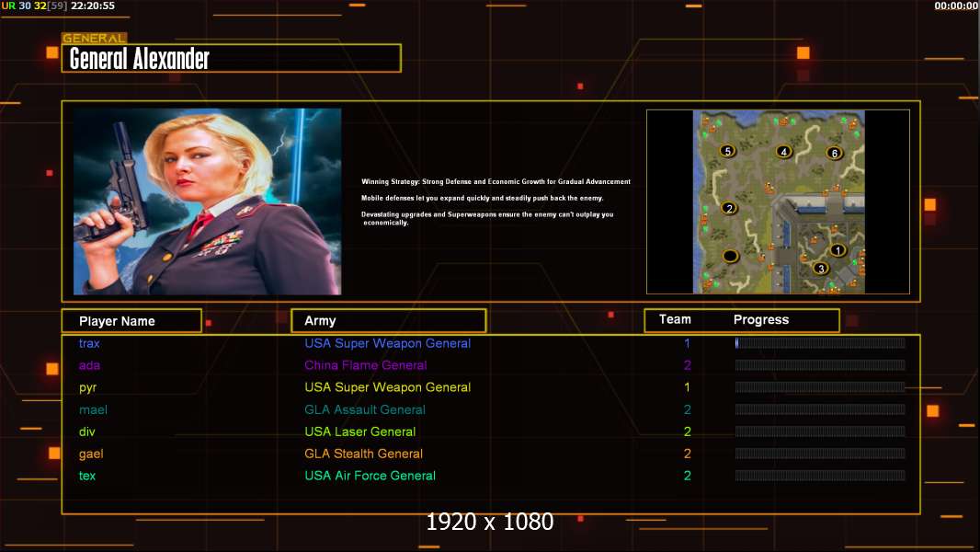Click USA Laser General army entry
980x552 pixels.
click(x=360, y=431)
